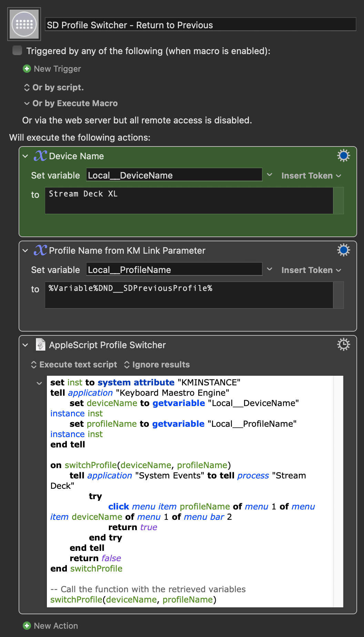Open variable dropdown next to Local__ProfileName
Screen dimensions: 364x637
tap(270, 270)
